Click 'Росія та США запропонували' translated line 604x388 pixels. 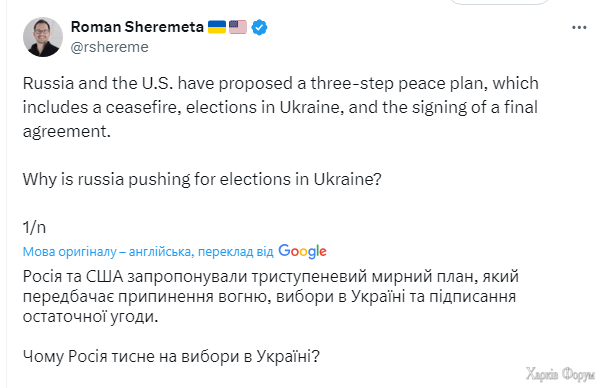(x=271, y=277)
